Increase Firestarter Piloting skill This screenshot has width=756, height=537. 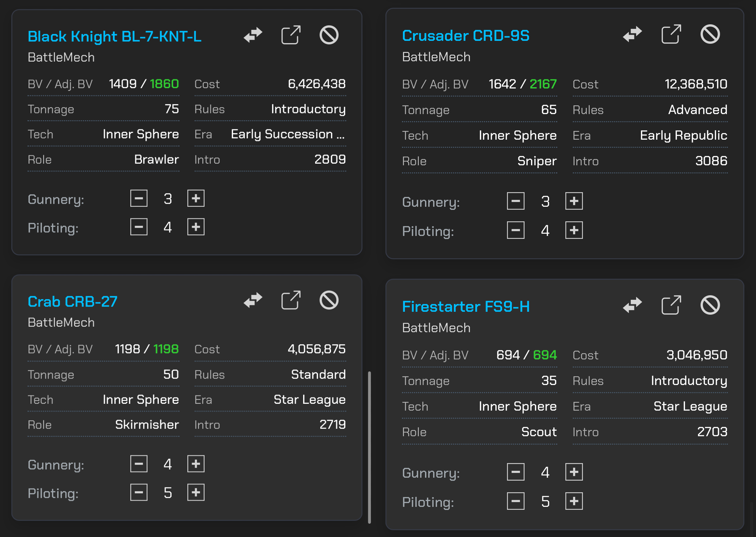pos(574,501)
